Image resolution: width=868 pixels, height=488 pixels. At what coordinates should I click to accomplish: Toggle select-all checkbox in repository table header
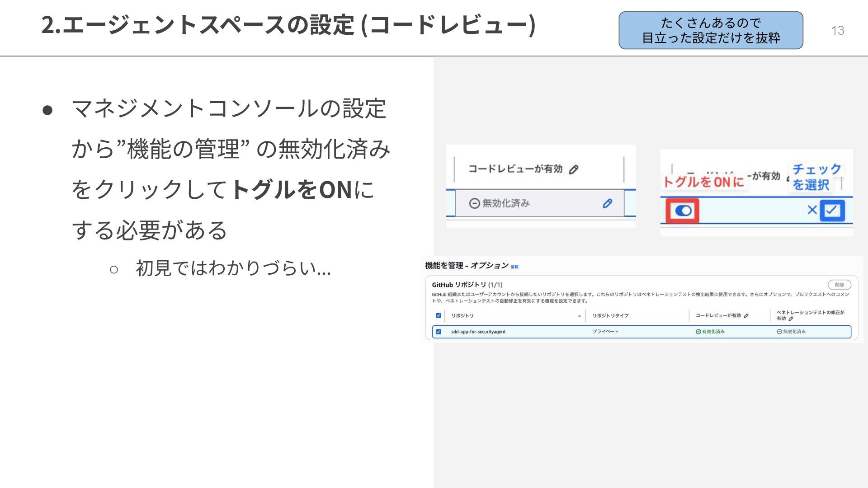point(438,315)
